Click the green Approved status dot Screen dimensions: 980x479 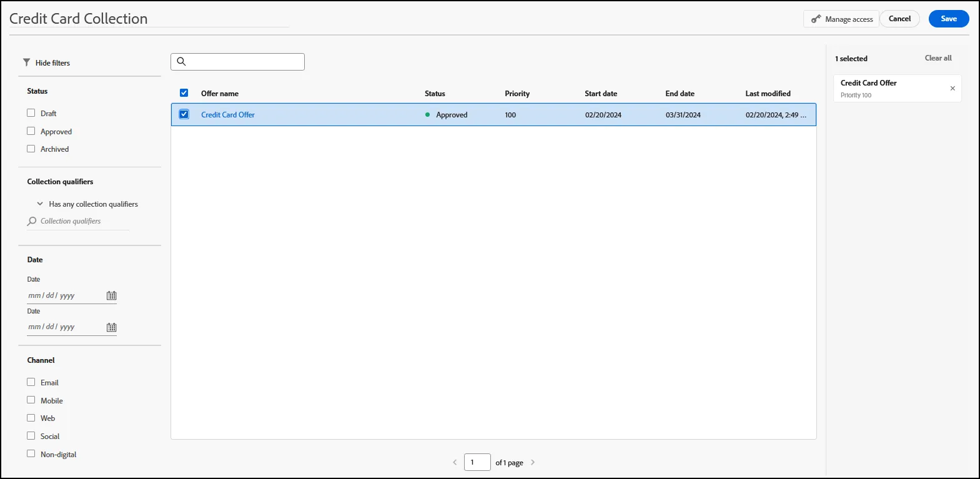[428, 114]
